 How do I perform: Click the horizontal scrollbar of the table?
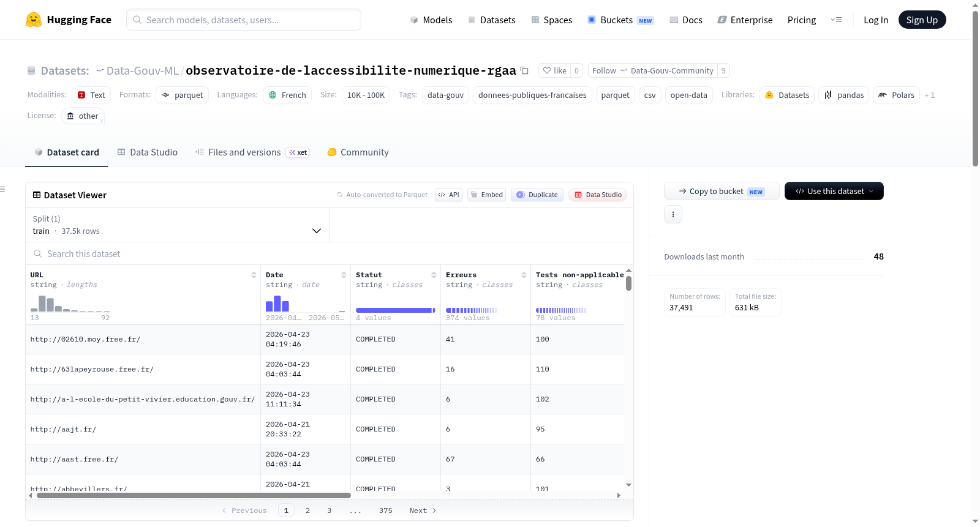[x=194, y=495]
